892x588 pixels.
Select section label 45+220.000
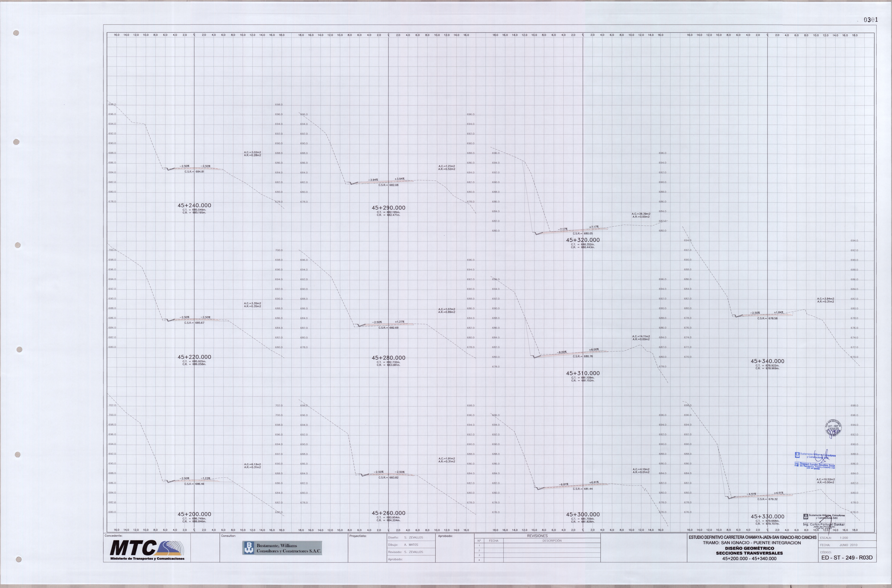point(194,357)
